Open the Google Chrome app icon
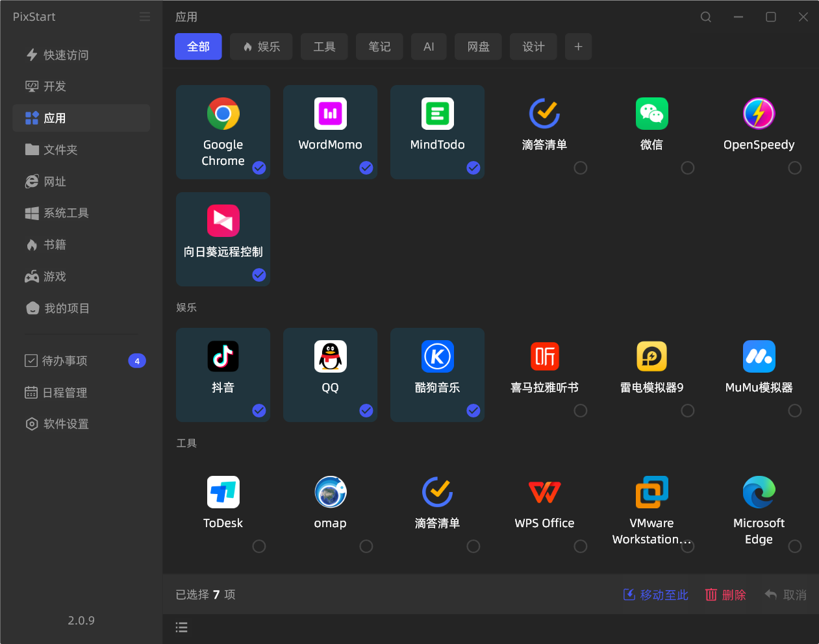The height and width of the screenshot is (644, 819). tap(223, 114)
